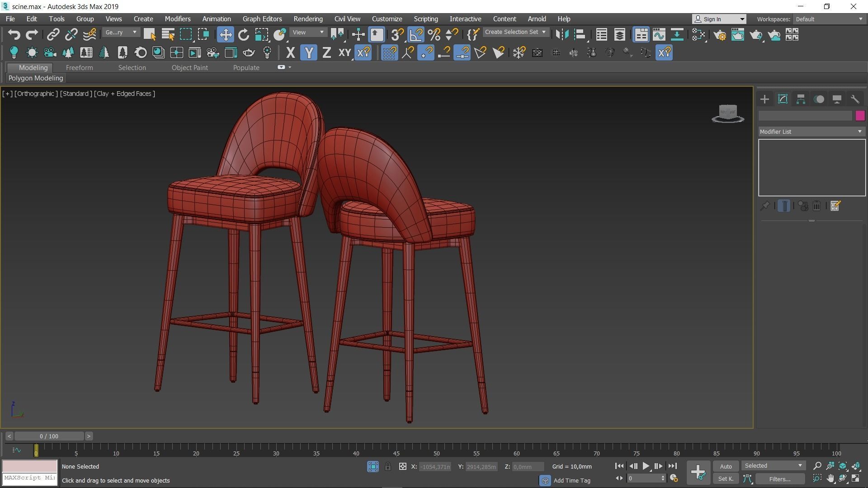868x488 pixels.
Task: Click the ViewCube in viewport
Action: (728, 113)
